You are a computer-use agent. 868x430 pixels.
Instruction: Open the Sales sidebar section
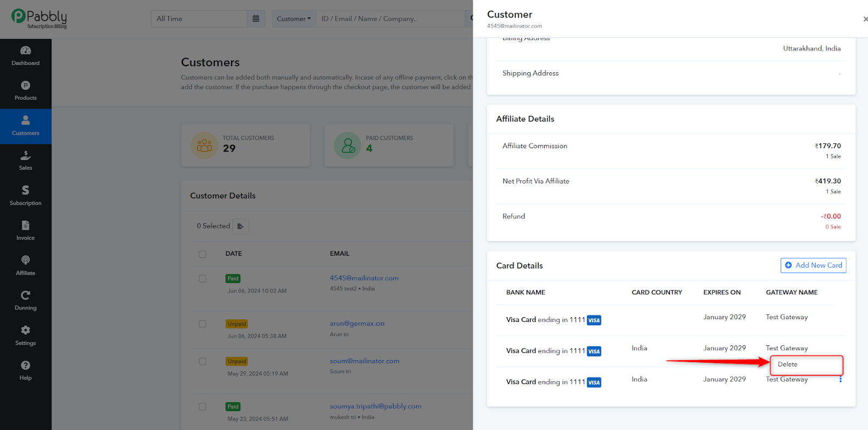[25, 161]
